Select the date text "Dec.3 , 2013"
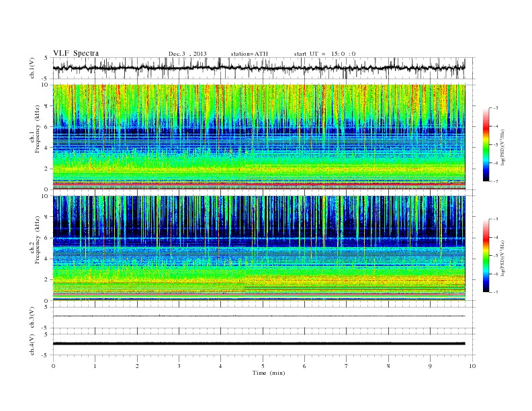This screenshot has width=532, height=411. [187, 54]
